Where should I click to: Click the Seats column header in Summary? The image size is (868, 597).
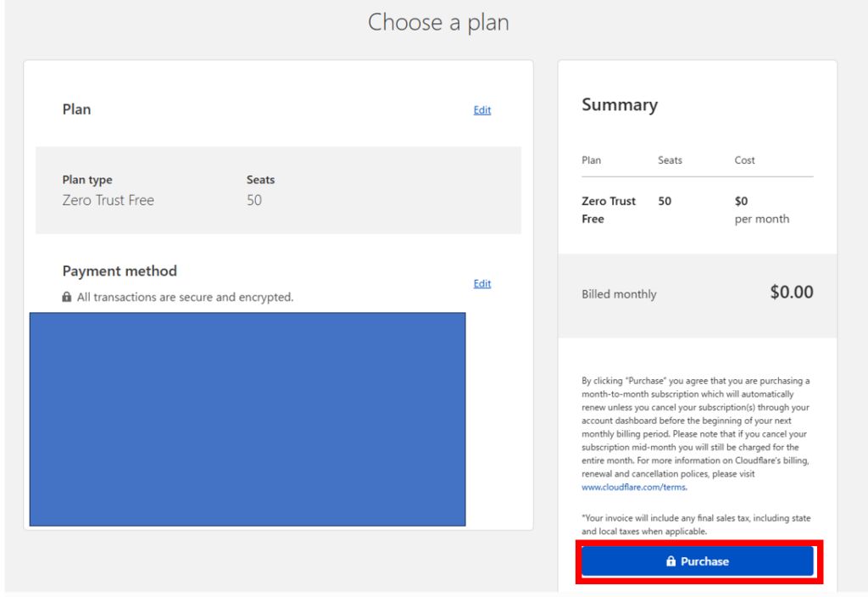click(670, 160)
